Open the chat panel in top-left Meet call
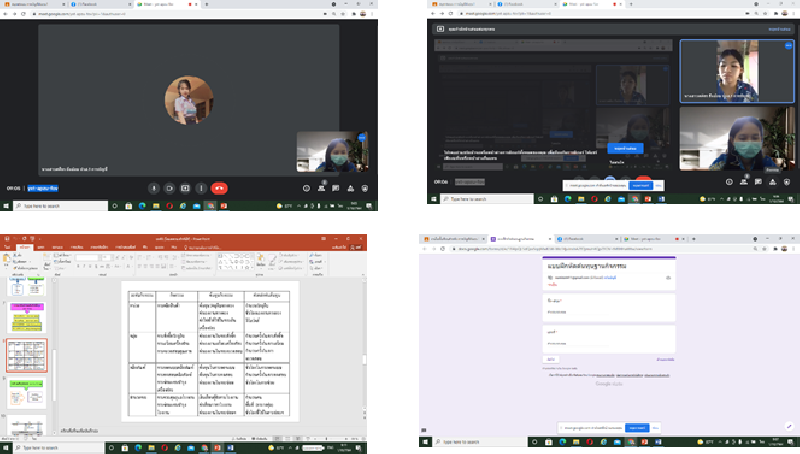Image resolution: width=800 pixels, height=454 pixels. click(x=337, y=187)
